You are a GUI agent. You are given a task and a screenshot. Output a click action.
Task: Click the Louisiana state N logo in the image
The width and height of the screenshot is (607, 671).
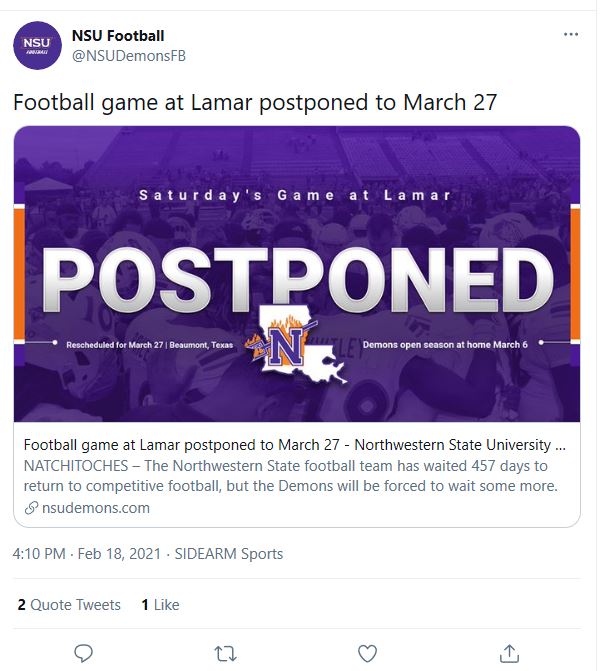(301, 347)
